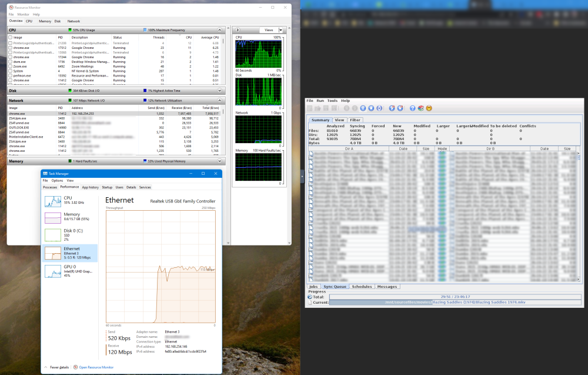Viewport: 588px width, 375px height.
Task: Check the box for perfmon.exe process
Action: click(x=10, y=75)
